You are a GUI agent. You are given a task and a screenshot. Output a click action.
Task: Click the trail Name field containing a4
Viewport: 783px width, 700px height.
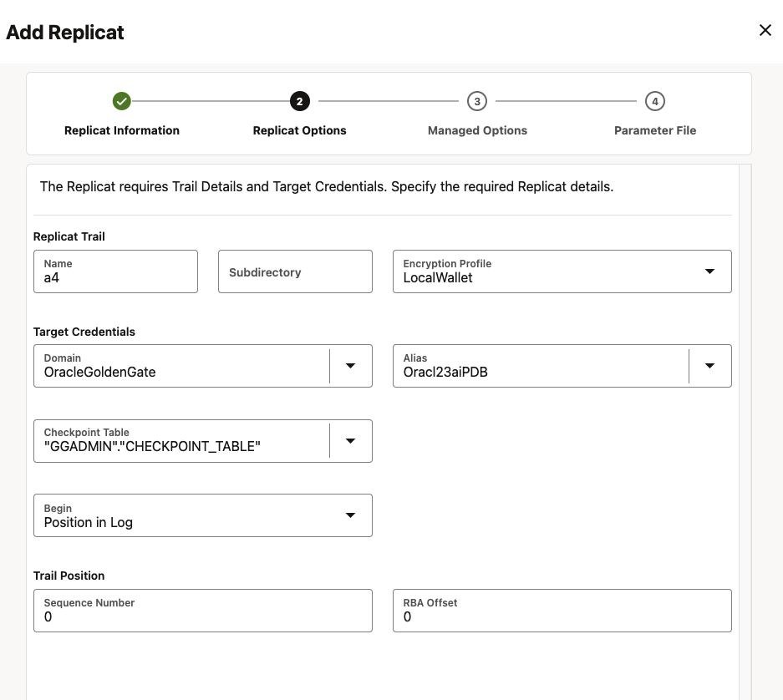[115, 276]
